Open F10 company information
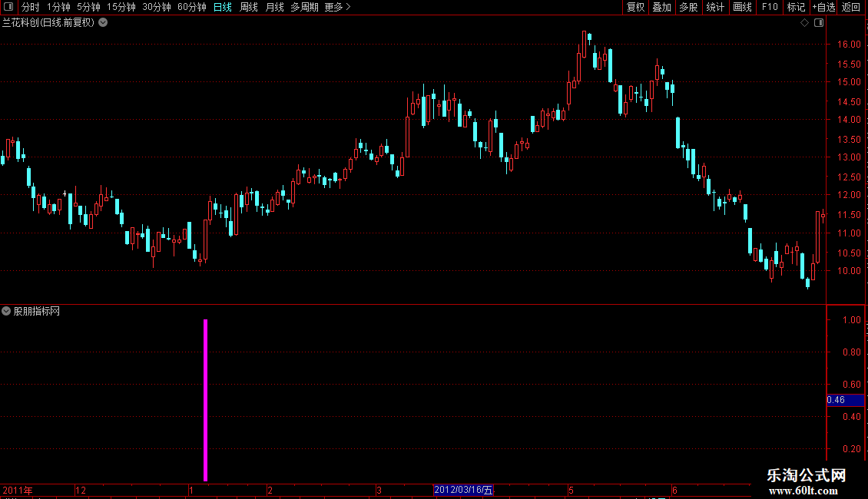The height and width of the screenshot is (499, 868). point(770,7)
